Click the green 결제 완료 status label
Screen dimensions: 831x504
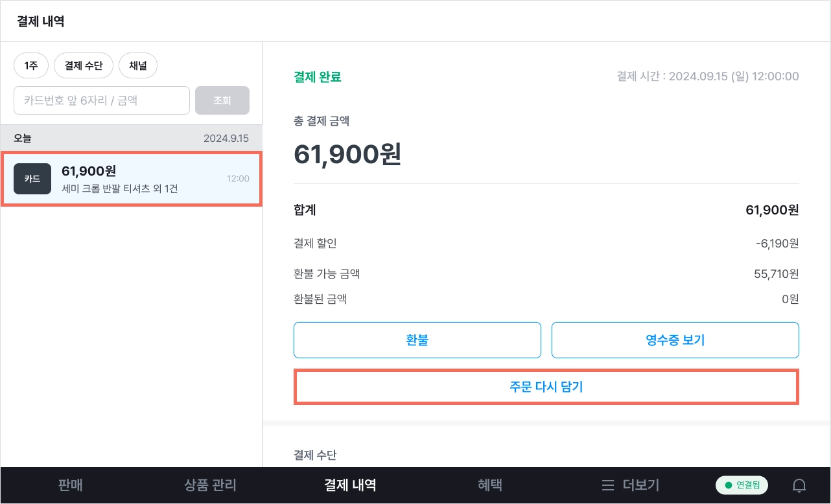318,77
